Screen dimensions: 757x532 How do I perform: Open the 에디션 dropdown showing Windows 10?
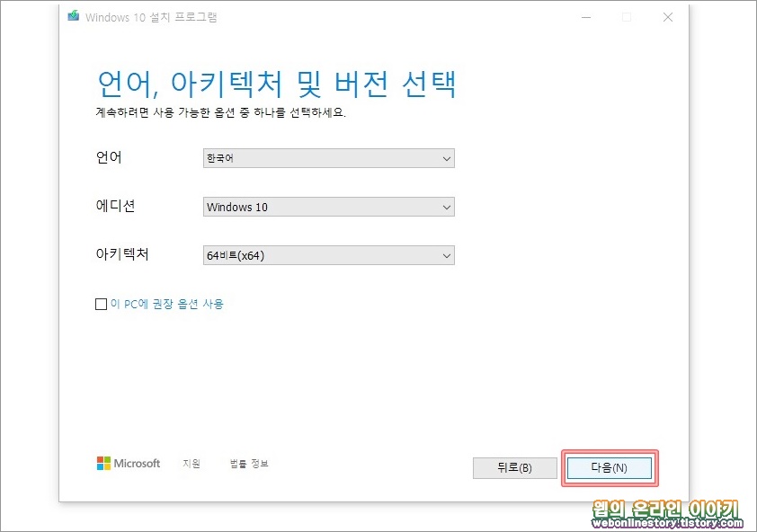(x=328, y=207)
